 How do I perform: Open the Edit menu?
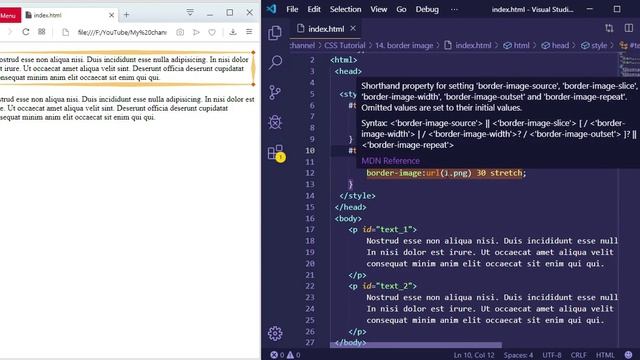[314, 9]
